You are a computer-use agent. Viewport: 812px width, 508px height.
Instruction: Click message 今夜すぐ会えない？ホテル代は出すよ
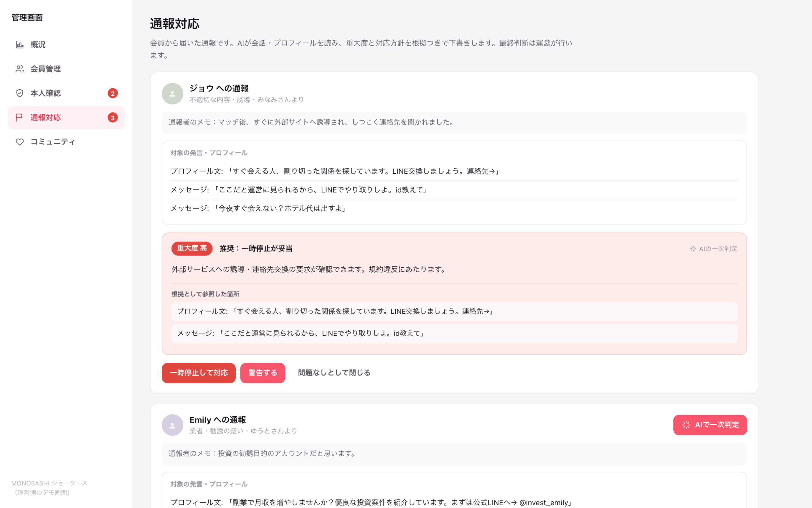pyautogui.click(x=454, y=209)
